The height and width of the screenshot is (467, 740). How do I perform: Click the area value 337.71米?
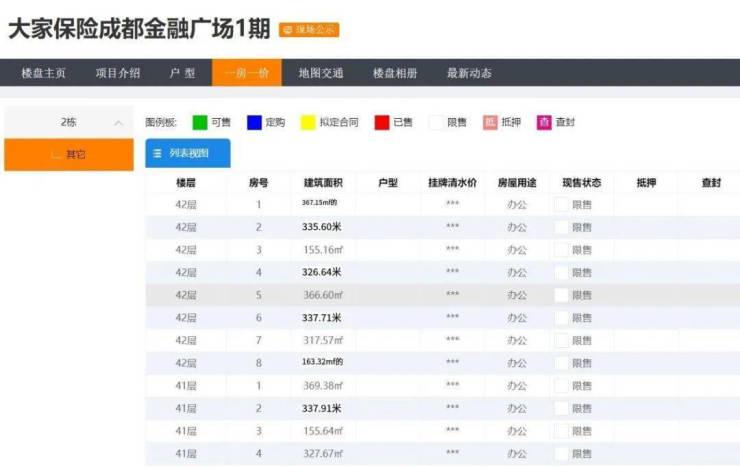pos(321,317)
